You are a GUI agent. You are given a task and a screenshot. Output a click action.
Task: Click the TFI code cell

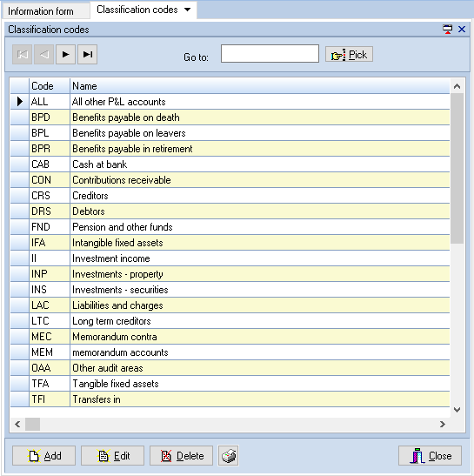50,399
